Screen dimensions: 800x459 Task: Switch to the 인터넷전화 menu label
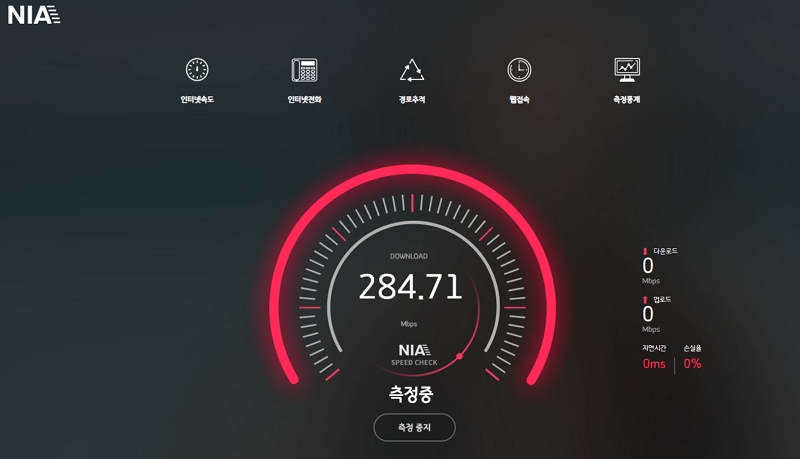coord(304,100)
